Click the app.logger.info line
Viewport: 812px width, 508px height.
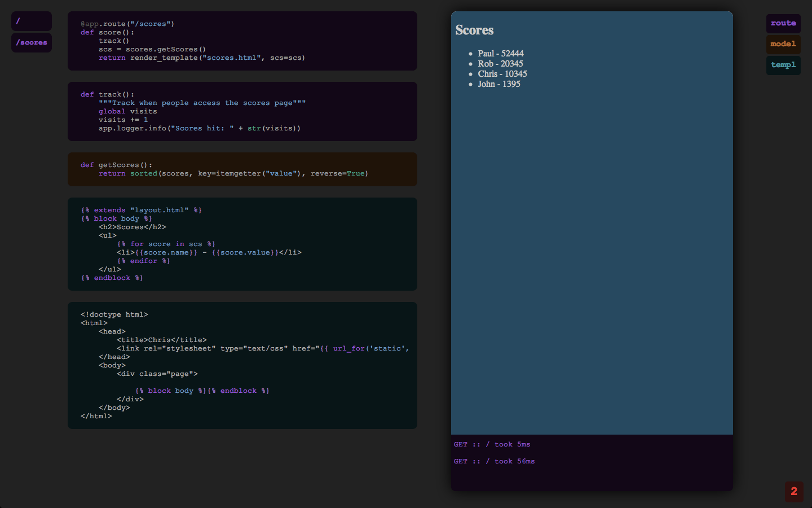200,128
